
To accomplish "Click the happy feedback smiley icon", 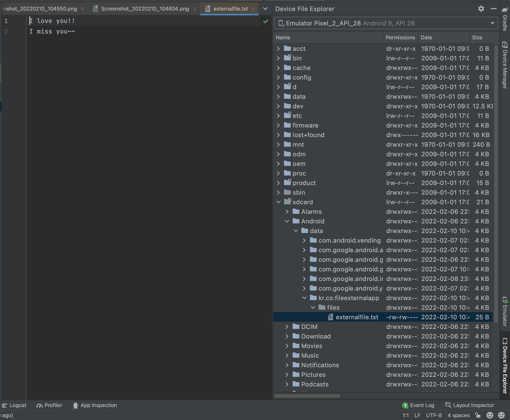I will [490, 415].
